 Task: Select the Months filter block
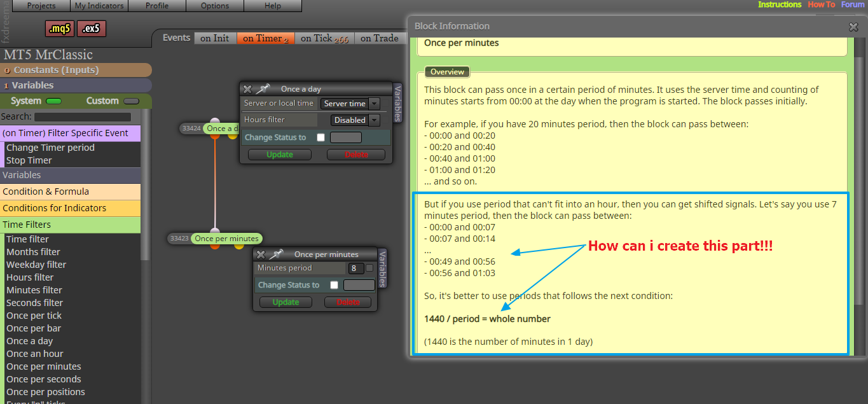click(x=33, y=252)
